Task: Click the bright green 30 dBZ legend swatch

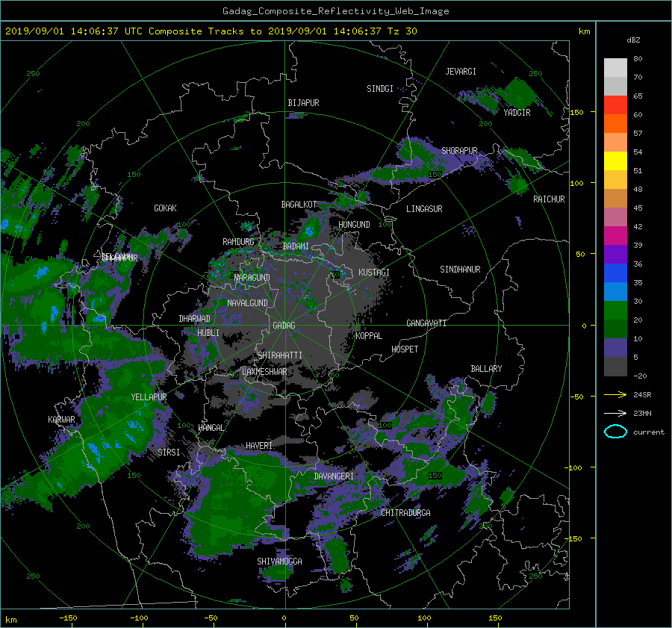Action: pyautogui.click(x=615, y=310)
